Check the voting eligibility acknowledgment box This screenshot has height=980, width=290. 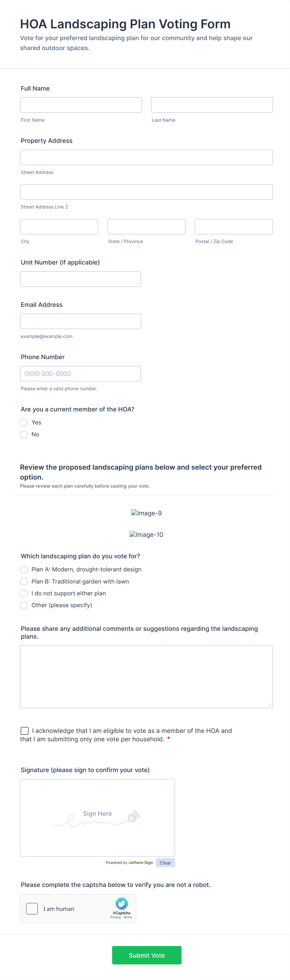(24, 730)
